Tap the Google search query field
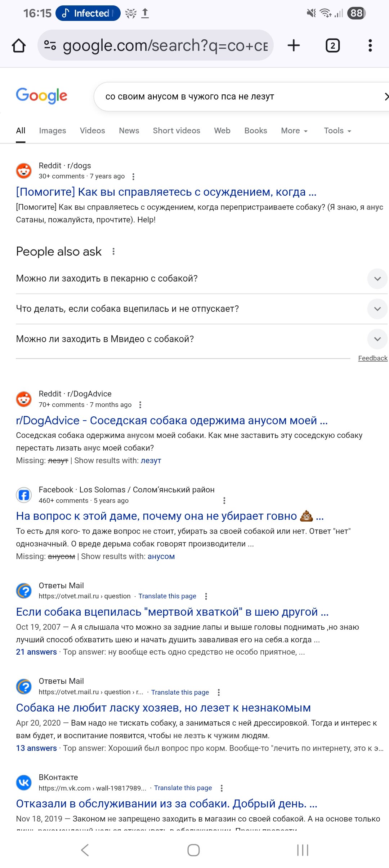Image resolution: width=389 pixels, height=868 pixels. tap(216, 97)
